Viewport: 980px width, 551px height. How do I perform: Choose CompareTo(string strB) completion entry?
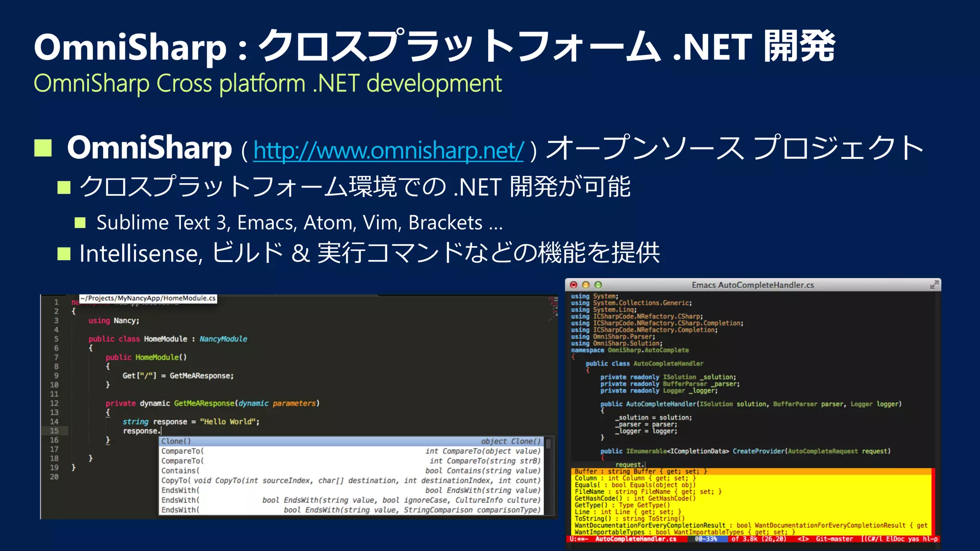pos(351,461)
